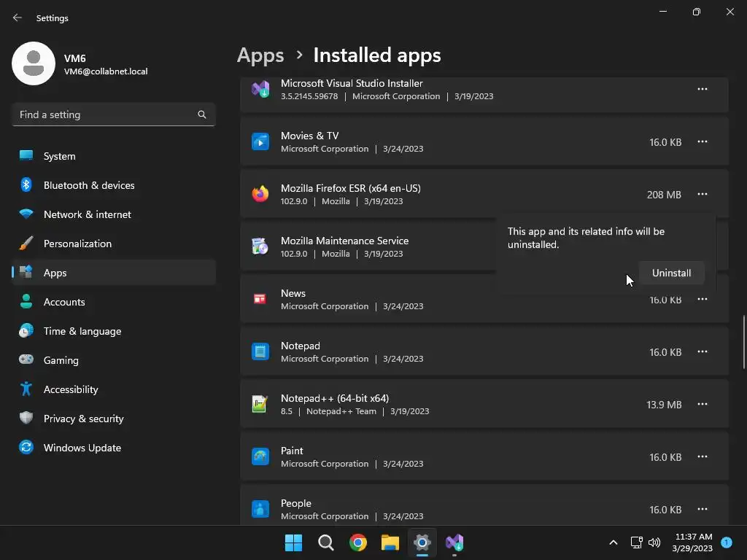
Task: Click the Mozilla Firefox ESR icon
Action: [260, 194]
